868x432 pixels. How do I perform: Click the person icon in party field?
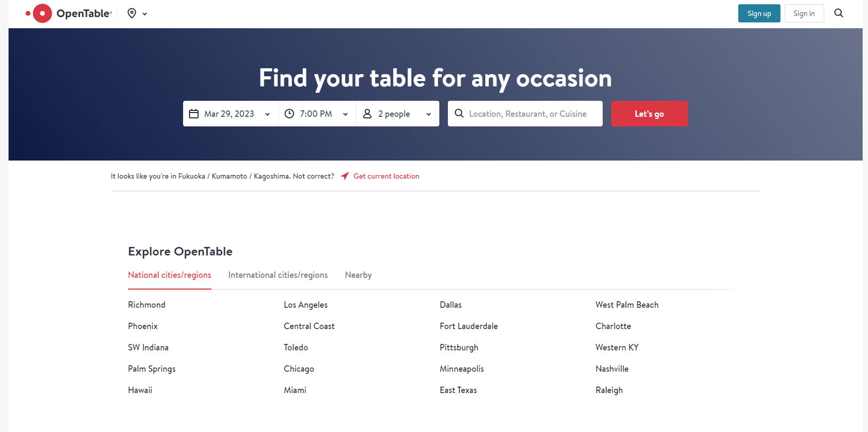367,114
